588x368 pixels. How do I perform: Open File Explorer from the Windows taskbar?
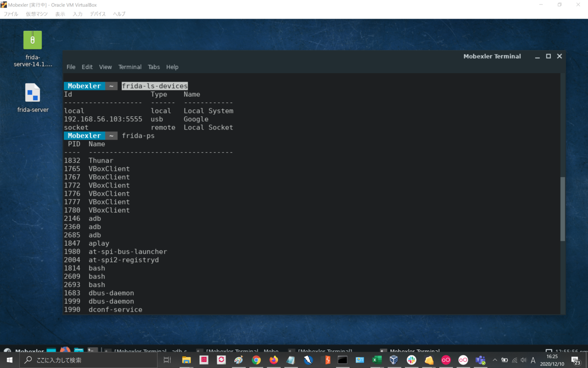click(186, 360)
